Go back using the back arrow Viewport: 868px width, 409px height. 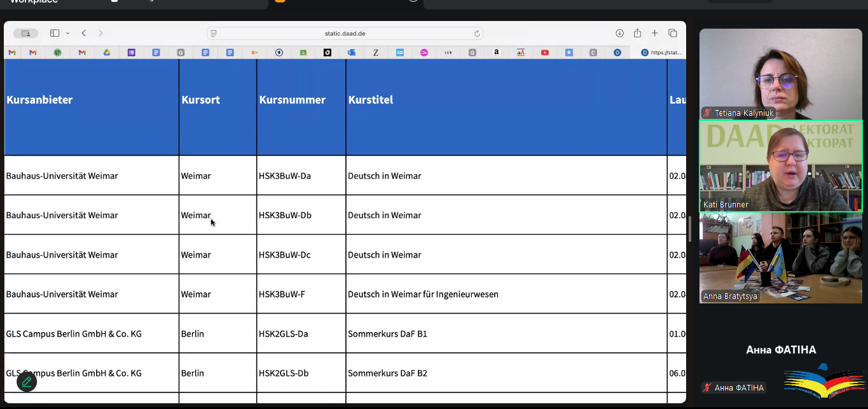point(84,33)
